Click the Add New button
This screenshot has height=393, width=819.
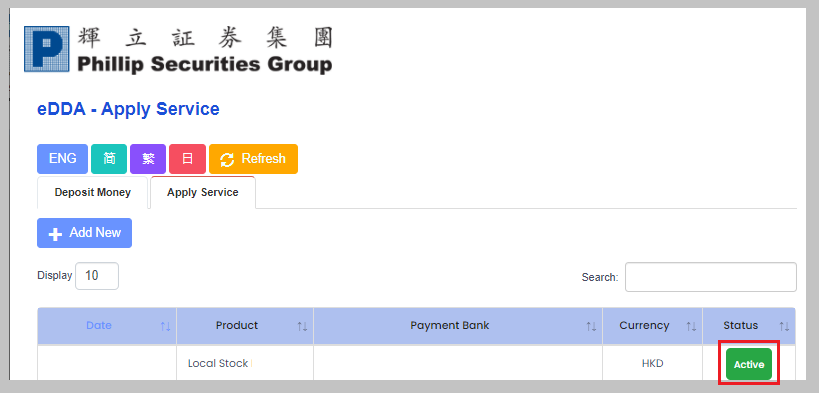tap(85, 233)
